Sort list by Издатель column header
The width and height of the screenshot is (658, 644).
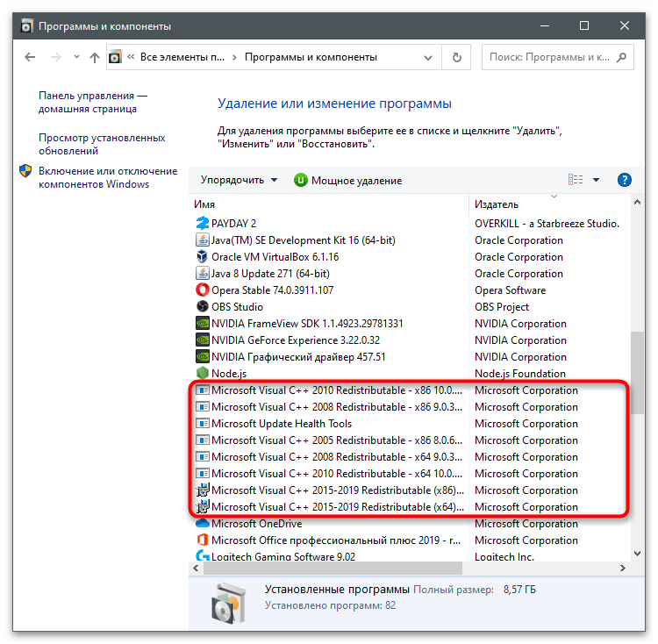click(497, 204)
